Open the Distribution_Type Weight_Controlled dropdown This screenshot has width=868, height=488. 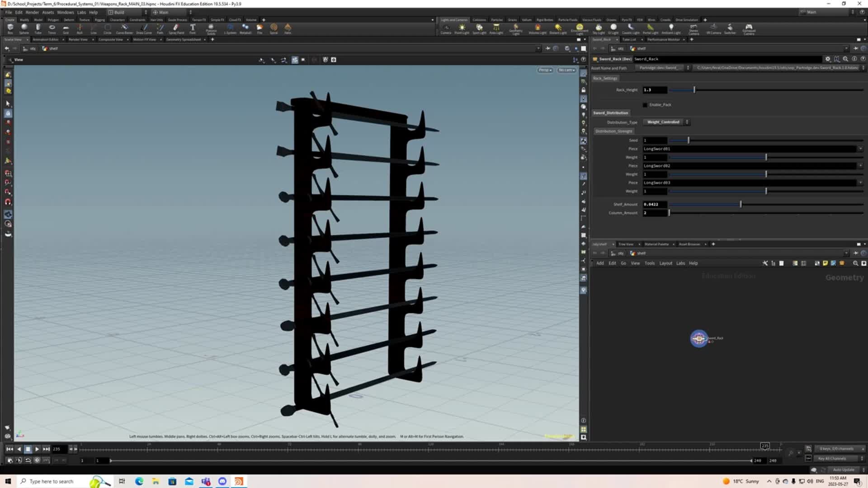[666, 122]
